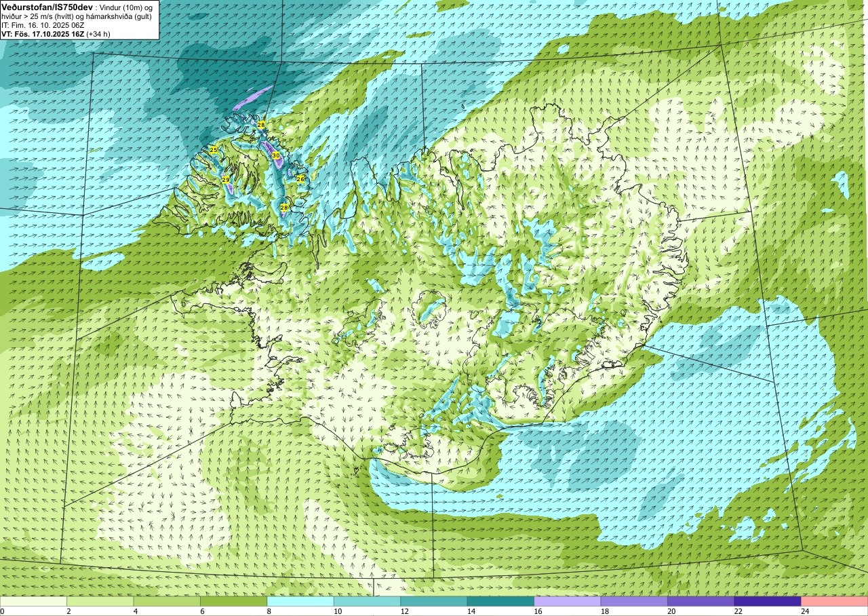This screenshot has height=616, width=868.
Task: Click the 18–20 m/s purple legend swatch
Action: [x=634, y=601]
